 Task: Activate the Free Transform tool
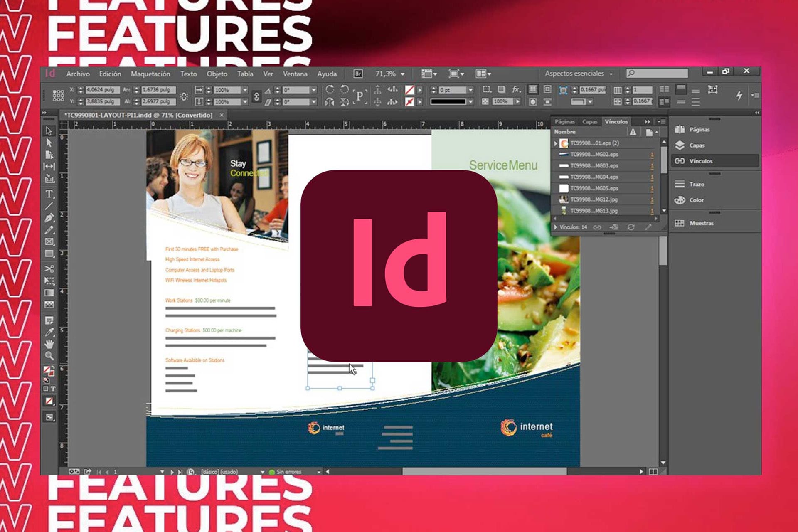pos(49,281)
